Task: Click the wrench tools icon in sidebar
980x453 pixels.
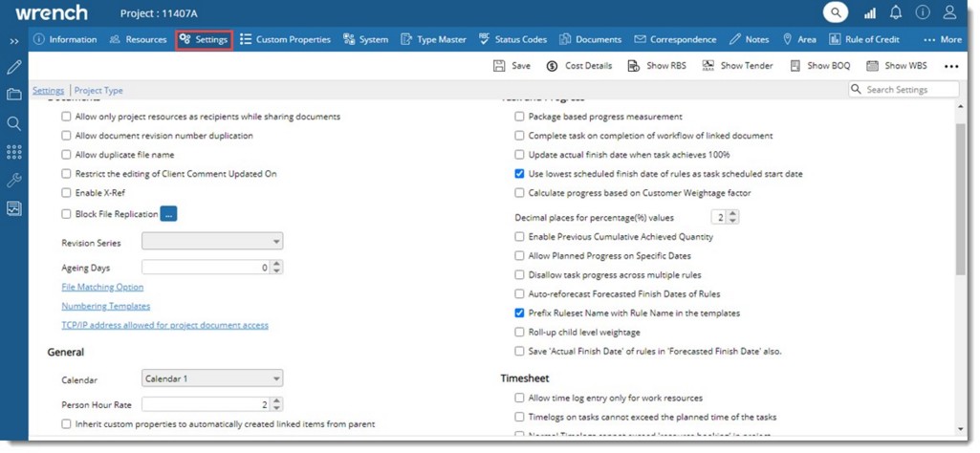Action: click(14, 180)
